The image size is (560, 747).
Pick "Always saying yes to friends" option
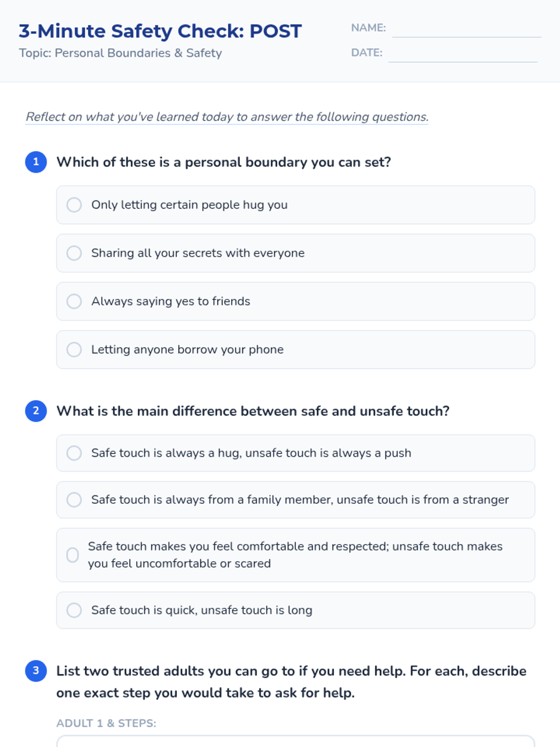(x=74, y=301)
